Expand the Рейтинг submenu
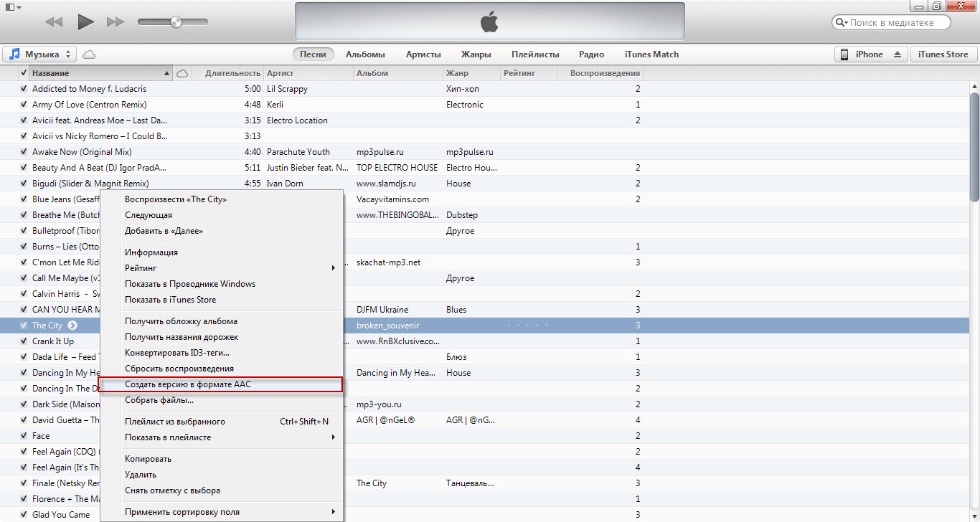 (x=222, y=268)
